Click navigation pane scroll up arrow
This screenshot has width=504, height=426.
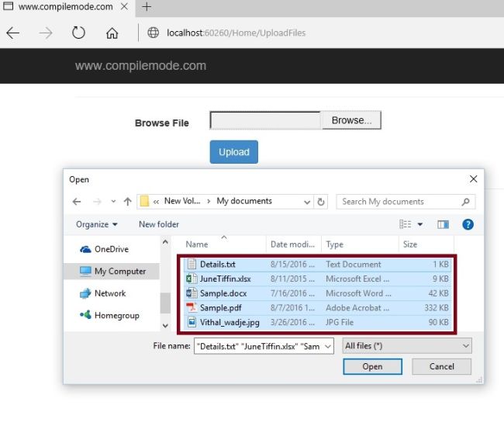point(165,242)
